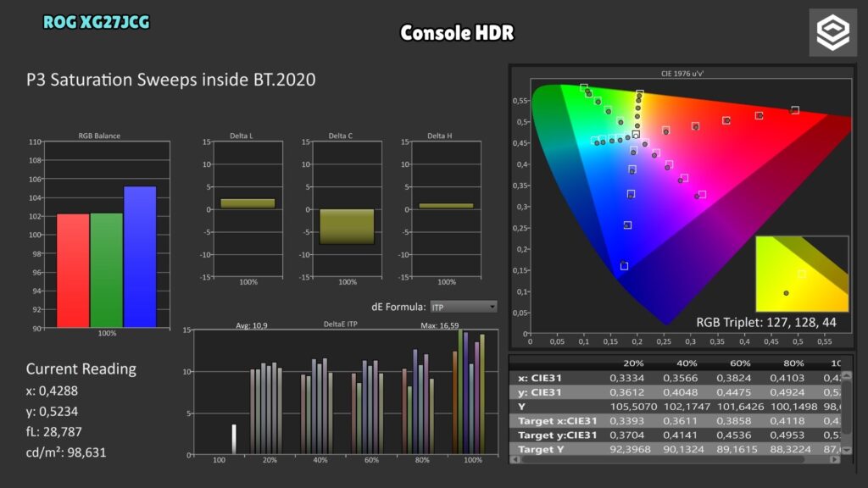
Task: Click the Delta H bar in the chart
Action: click(446, 206)
